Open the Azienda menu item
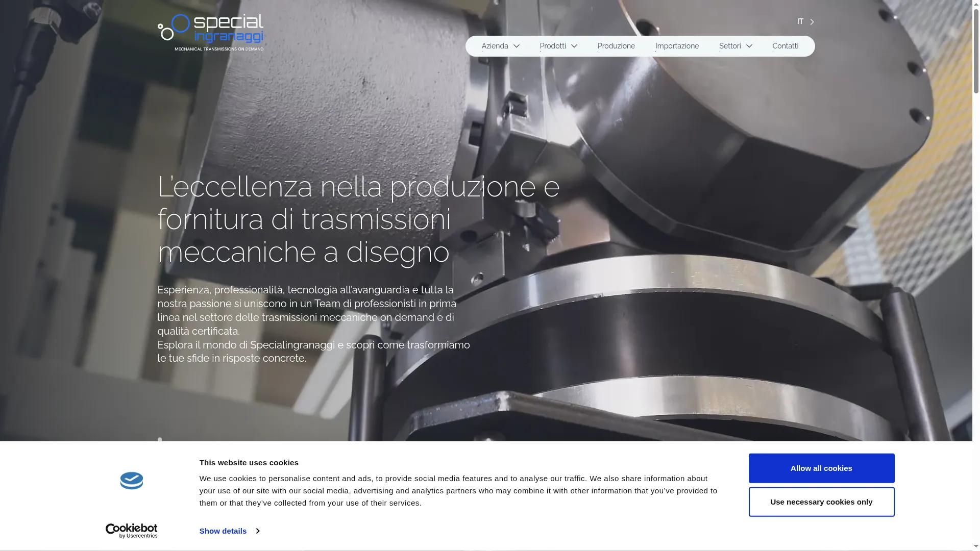The width and height of the screenshot is (980, 551). (495, 46)
